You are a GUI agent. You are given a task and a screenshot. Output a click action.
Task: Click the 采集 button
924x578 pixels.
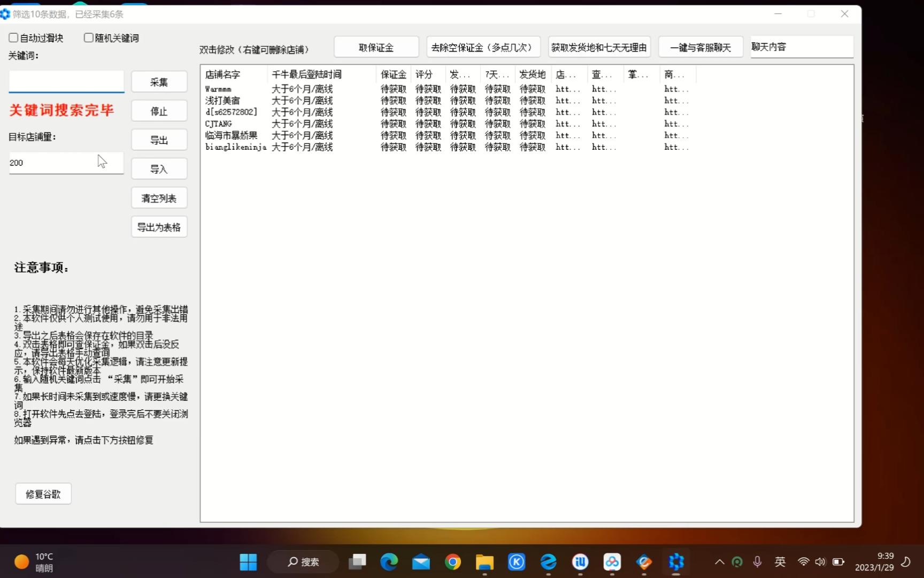coord(159,82)
